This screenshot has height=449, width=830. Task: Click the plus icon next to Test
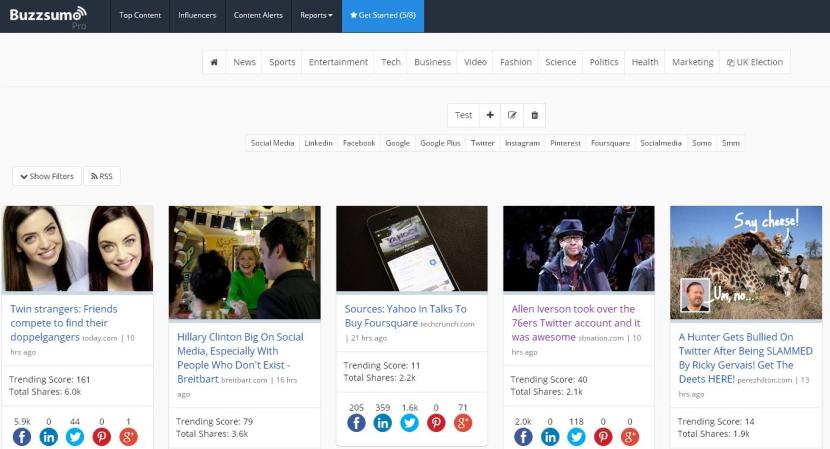(490, 115)
